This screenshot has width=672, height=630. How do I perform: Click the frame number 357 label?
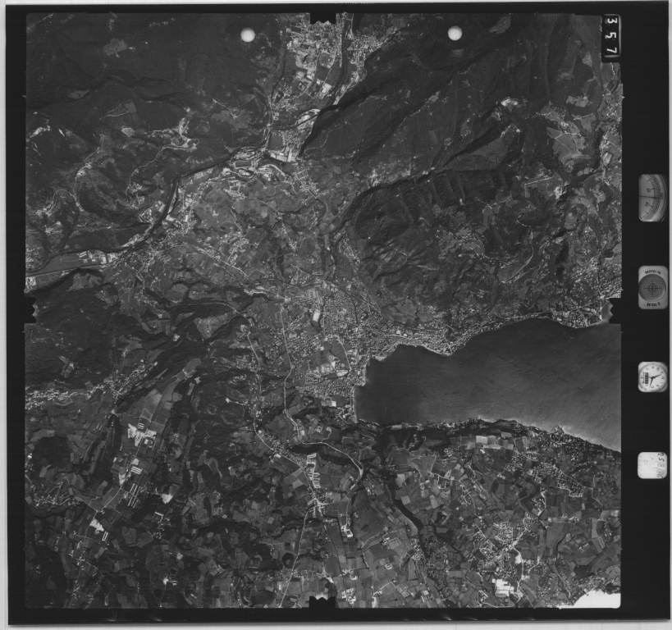pos(610,38)
